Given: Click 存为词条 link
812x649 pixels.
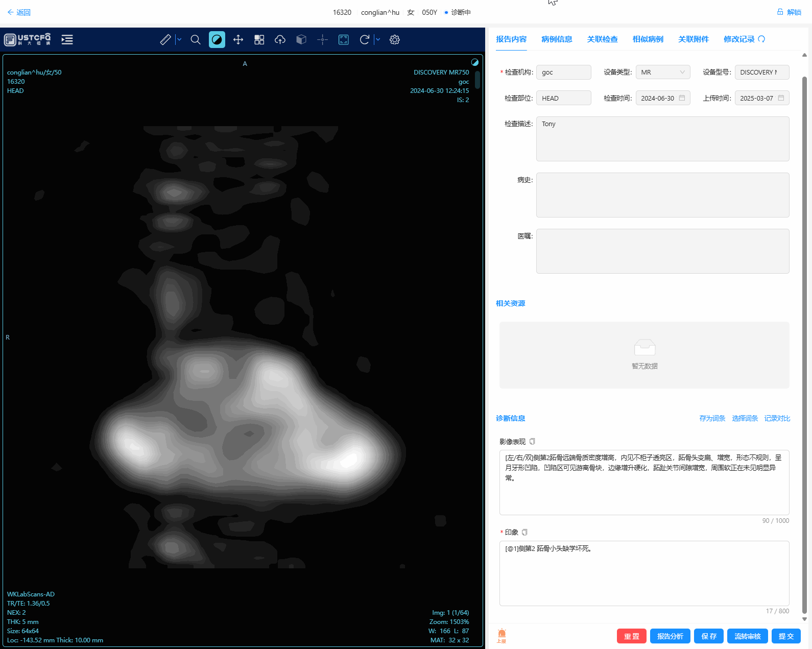Looking at the screenshot, I should point(712,418).
